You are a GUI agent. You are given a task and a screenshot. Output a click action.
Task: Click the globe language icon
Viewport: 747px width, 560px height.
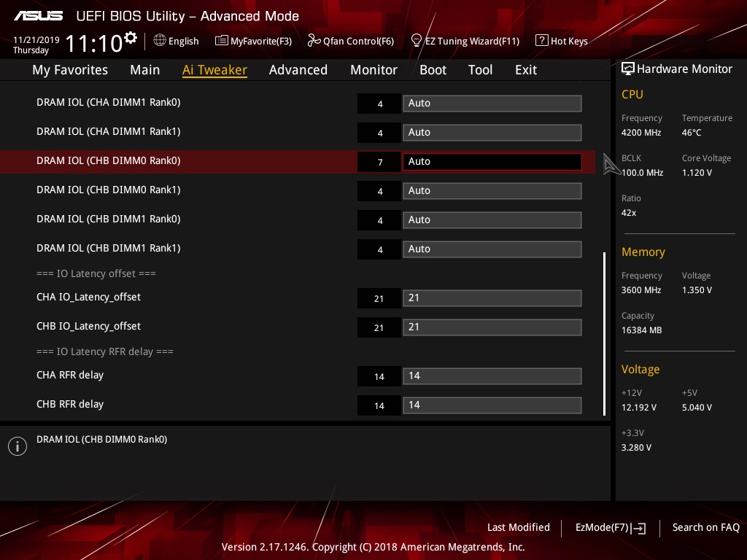click(x=160, y=41)
